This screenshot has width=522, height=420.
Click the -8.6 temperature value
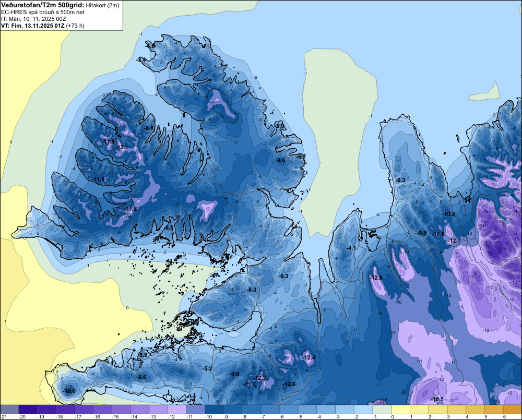coord(141,377)
